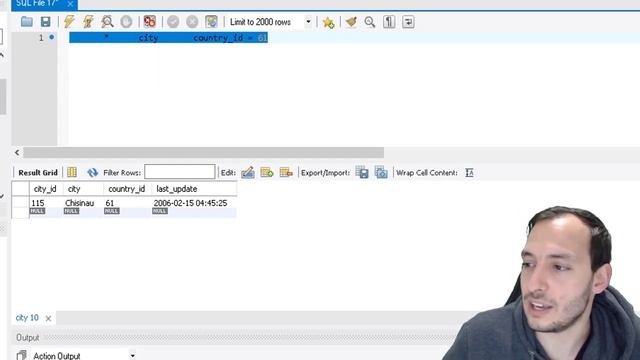
Task: Rollback transaction X icon
Action: [192, 22]
